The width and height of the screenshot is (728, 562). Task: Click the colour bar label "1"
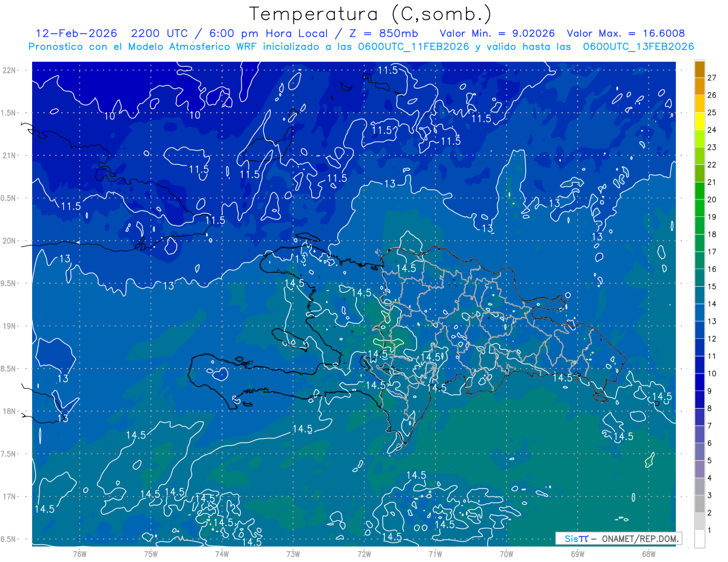(709, 530)
